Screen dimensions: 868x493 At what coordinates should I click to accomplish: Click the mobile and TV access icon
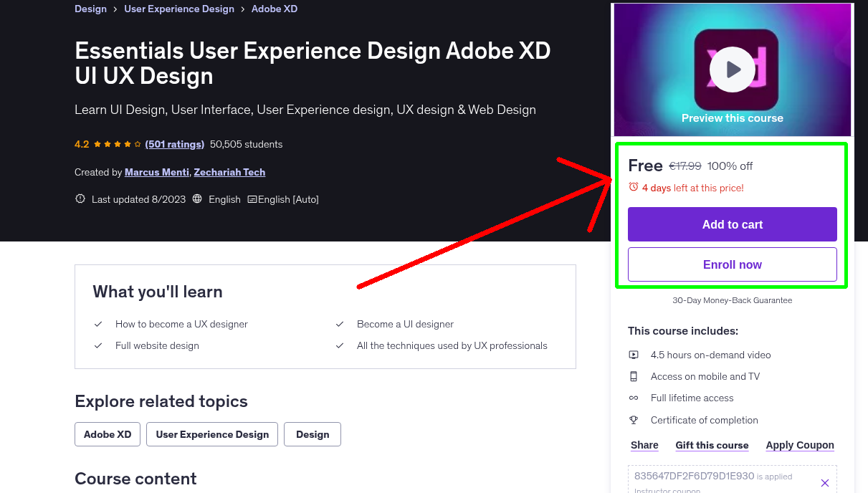click(x=634, y=375)
